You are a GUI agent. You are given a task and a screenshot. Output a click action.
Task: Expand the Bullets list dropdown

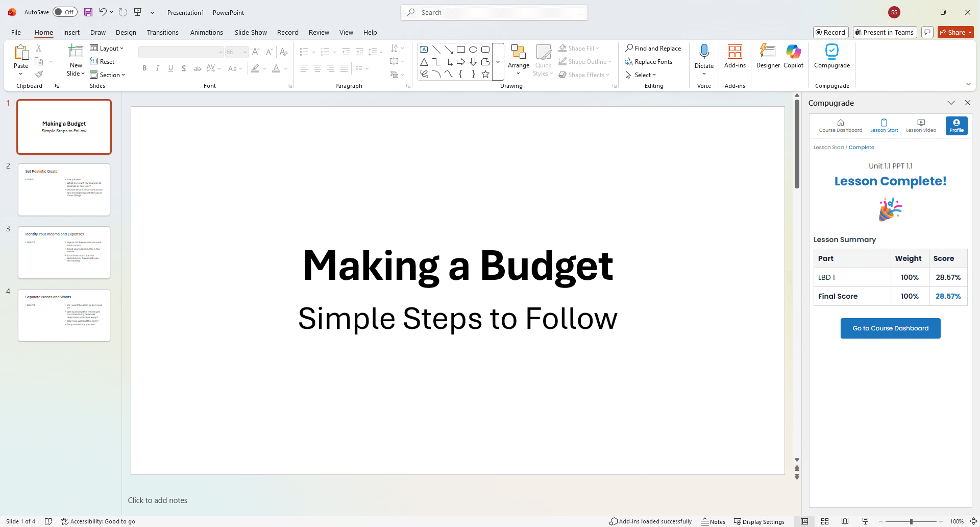(x=313, y=52)
